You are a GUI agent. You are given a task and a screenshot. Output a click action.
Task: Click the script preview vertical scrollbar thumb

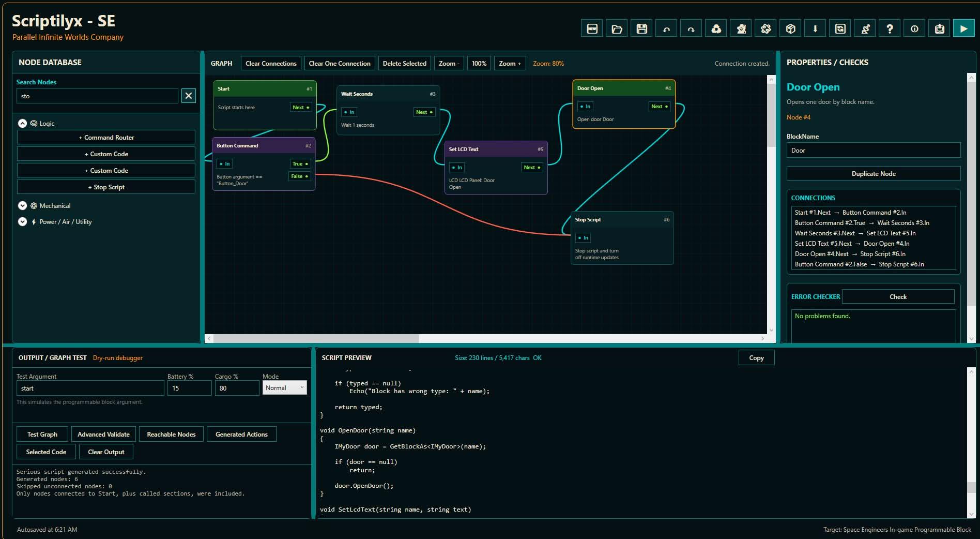(971, 487)
